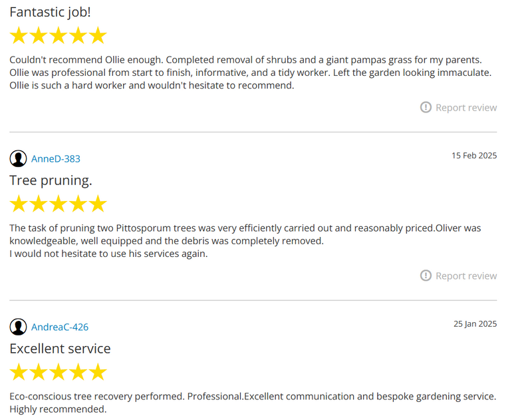Click the 25 Jan 2025 review date
The height and width of the screenshot is (420, 532).
[475, 324]
